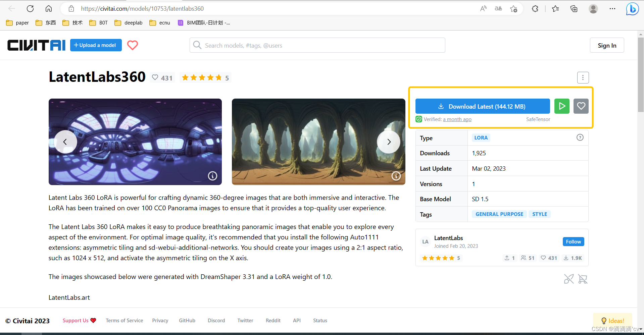Show previous image in carousel
This screenshot has height=335, width=644.
pos(65,142)
